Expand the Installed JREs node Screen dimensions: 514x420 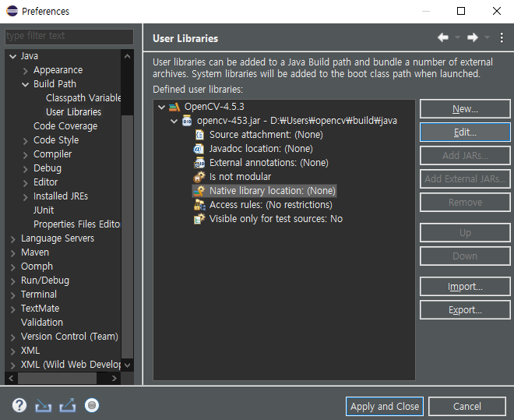[25, 197]
